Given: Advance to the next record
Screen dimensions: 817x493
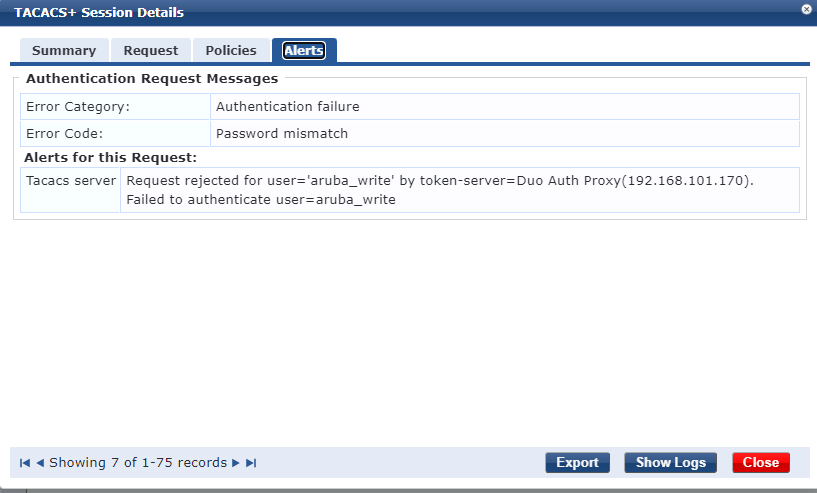Looking at the screenshot, I should pos(236,463).
